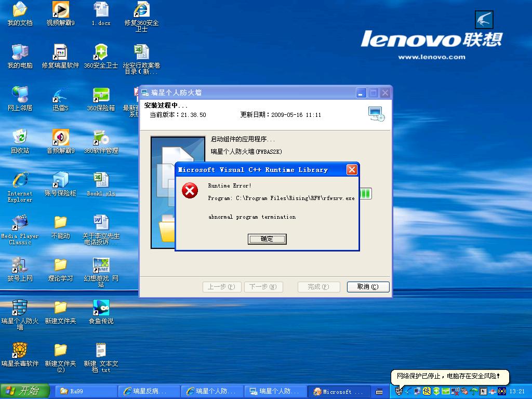The image size is (532, 399).
Task: Click the cursor-arrow tray icon
Action: coord(483,391)
